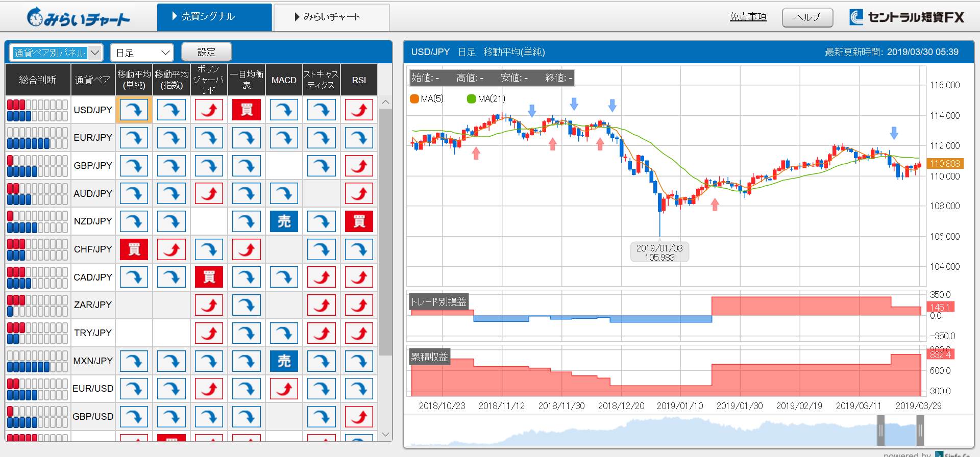Click NZD/JPY MACD sell signal icon
The image size is (980, 457).
[x=284, y=221]
